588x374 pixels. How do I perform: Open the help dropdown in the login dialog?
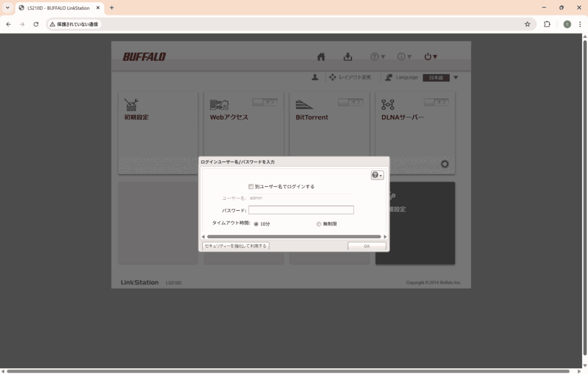point(377,175)
